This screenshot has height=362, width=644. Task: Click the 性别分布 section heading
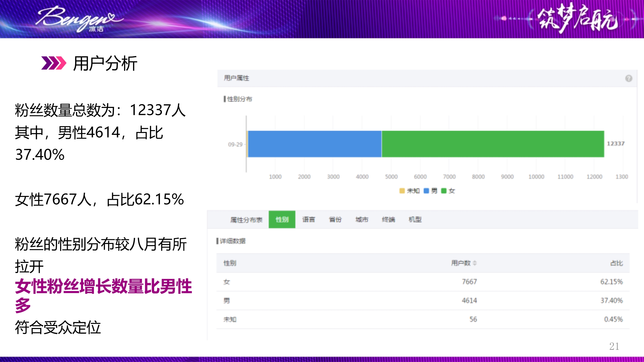pyautogui.click(x=239, y=99)
